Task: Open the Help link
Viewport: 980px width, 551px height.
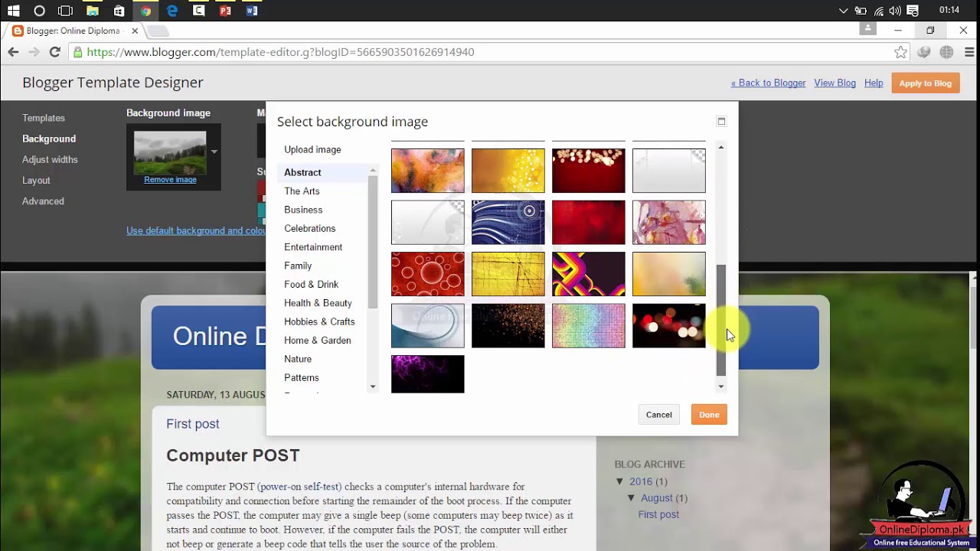Action: click(874, 83)
